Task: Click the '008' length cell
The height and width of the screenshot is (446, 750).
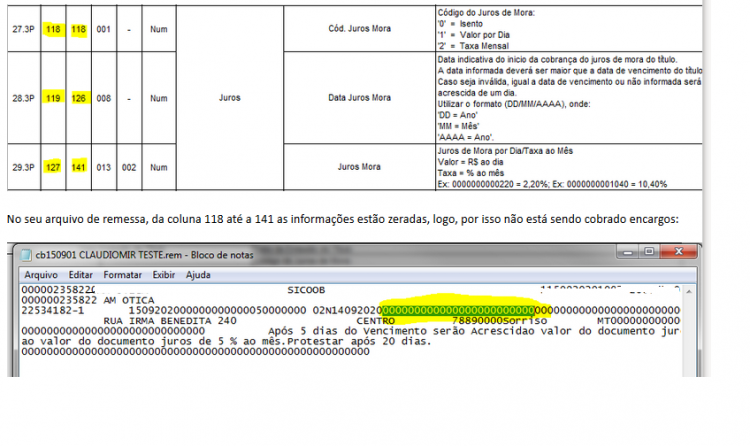Action: point(104,98)
